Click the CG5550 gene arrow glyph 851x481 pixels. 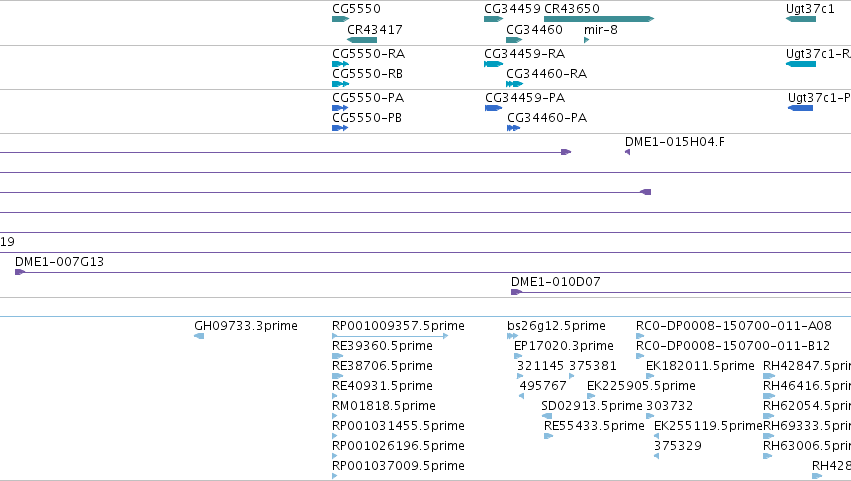pyautogui.click(x=340, y=19)
